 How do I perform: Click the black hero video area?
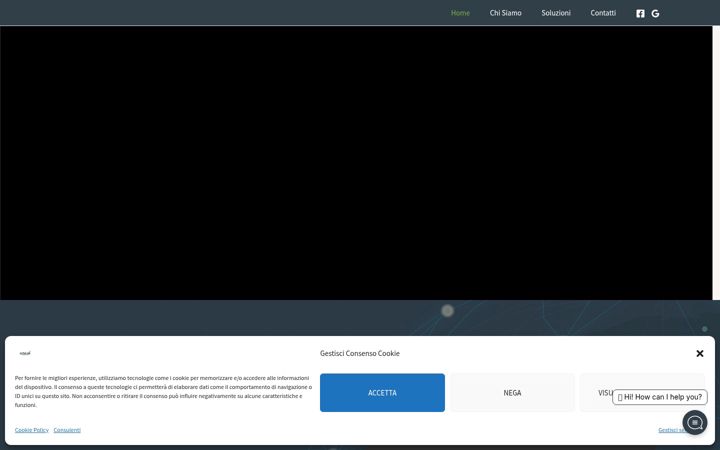[x=356, y=163]
